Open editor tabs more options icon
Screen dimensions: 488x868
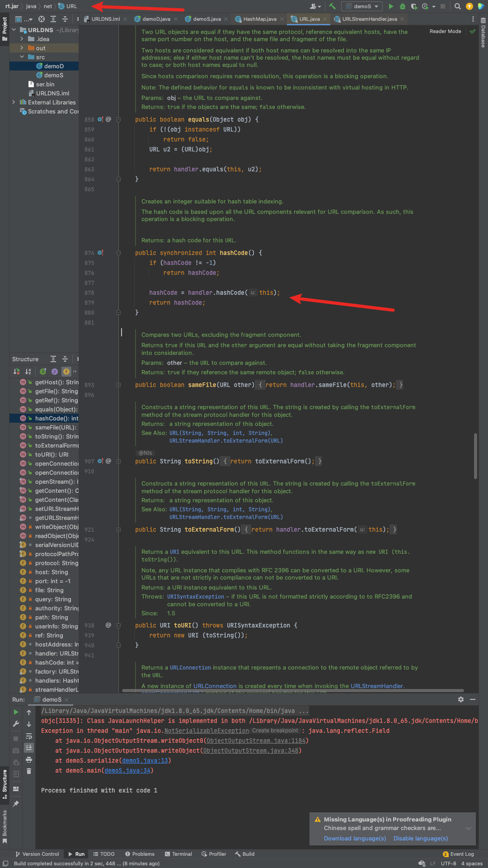click(x=473, y=19)
